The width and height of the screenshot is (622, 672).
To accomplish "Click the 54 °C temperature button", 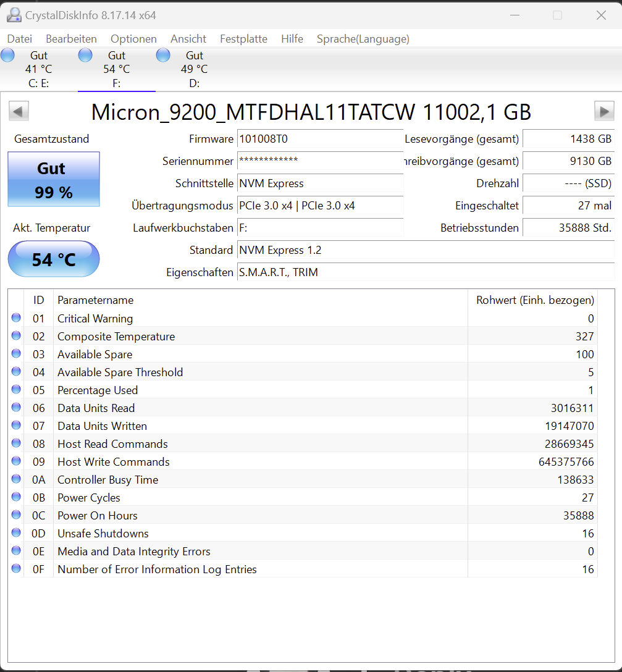I will pos(54,259).
